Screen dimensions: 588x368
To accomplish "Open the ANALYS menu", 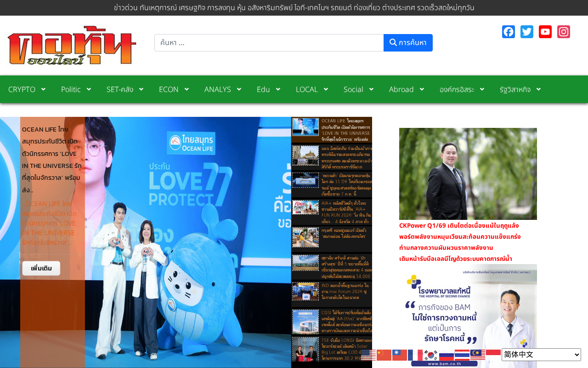I will 222,89.
